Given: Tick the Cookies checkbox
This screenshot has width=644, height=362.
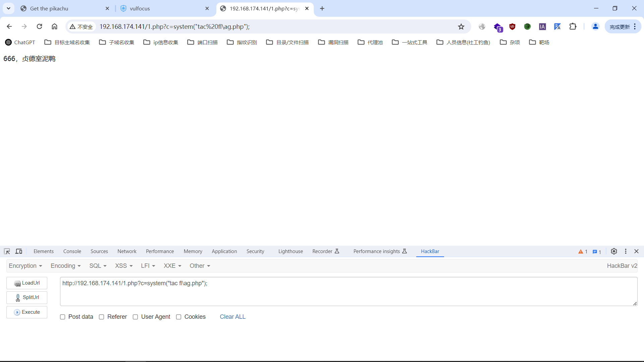Looking at the screenshot, I should [179, 317].
